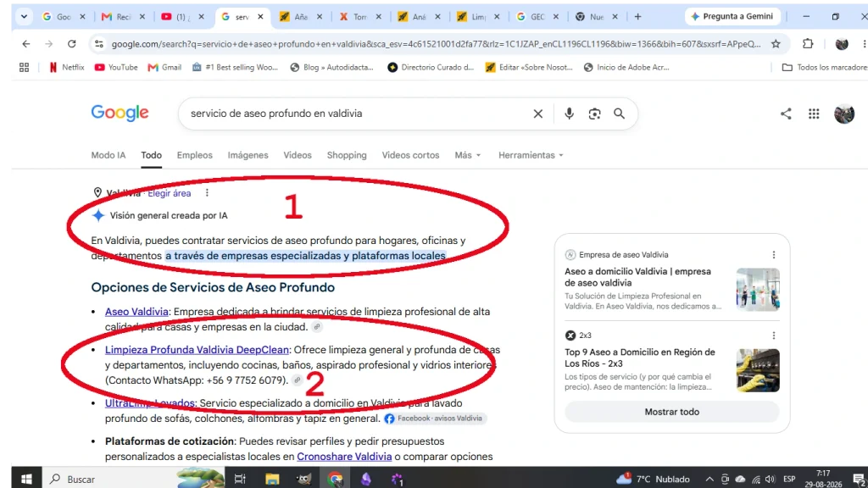Open the Gmail bookmark
This screenshot has width=868, height=488.
tap(164, 68)
